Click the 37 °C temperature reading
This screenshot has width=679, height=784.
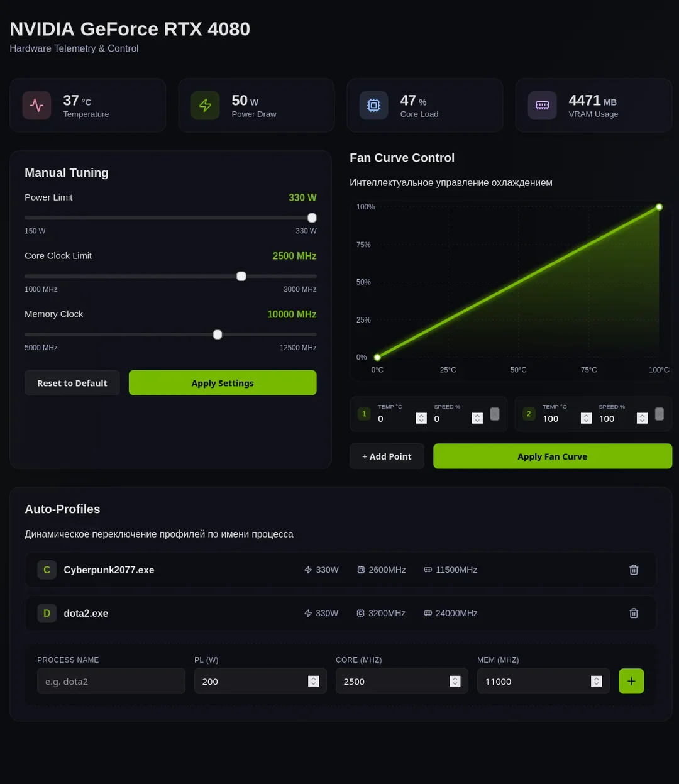[x=77, y=101]
